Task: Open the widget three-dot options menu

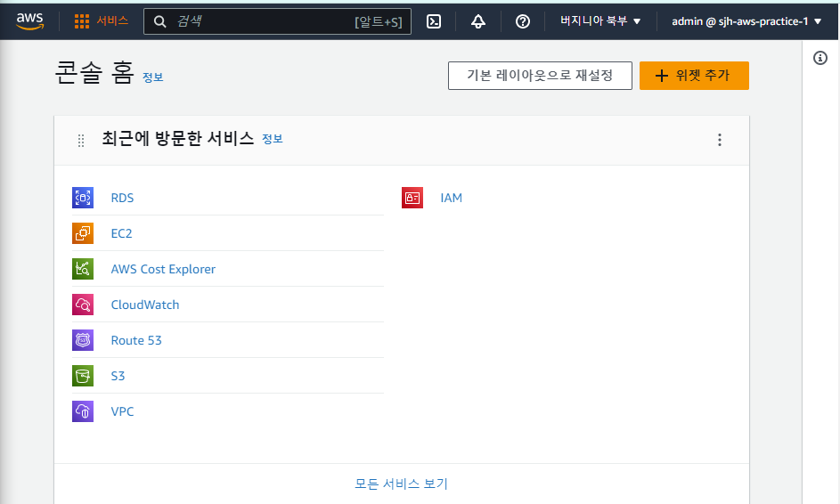Action: [x=720, y=140]
